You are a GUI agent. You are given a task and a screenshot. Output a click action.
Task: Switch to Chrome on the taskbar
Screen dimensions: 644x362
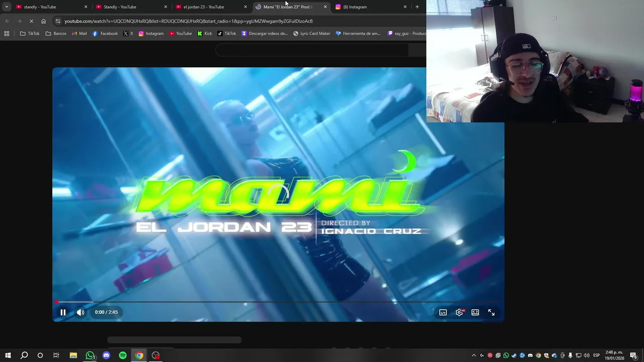139,355
